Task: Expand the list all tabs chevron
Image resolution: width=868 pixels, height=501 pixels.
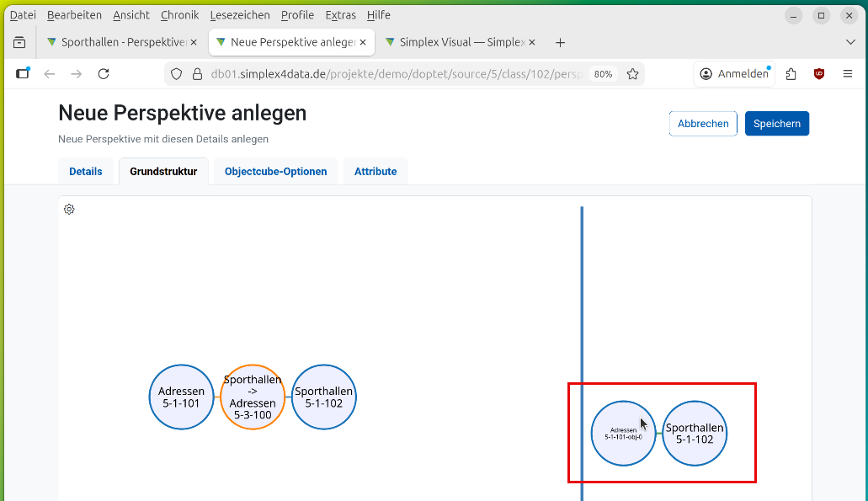Action: pyautogui.click(x=849, y=42)
